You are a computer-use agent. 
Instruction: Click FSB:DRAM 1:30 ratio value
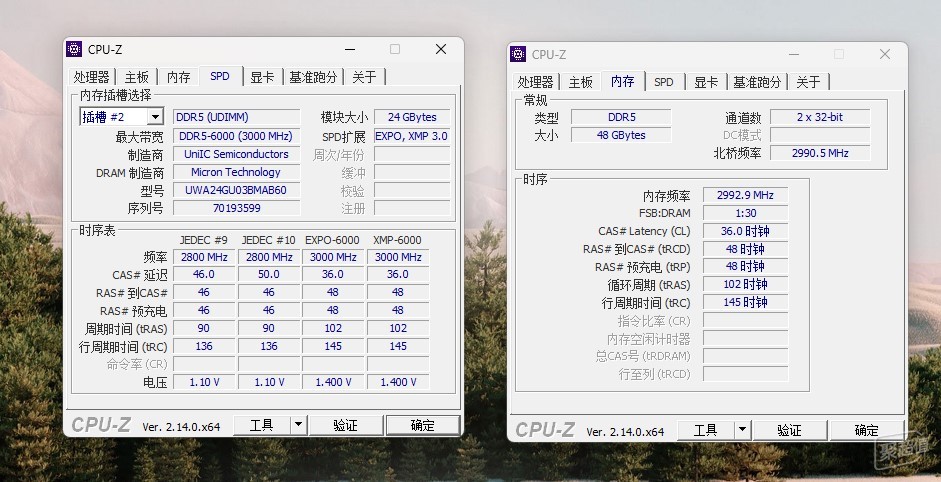(745, 213)
